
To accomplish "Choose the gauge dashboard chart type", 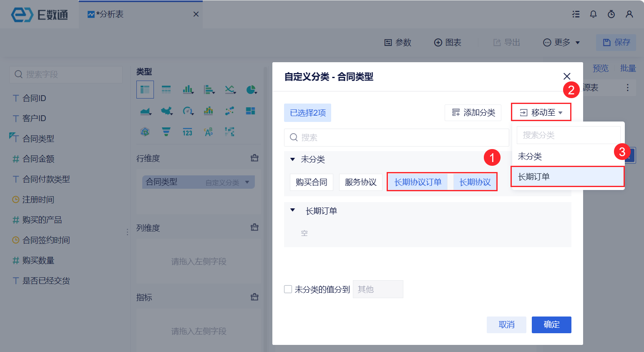I will coord(188,111).
